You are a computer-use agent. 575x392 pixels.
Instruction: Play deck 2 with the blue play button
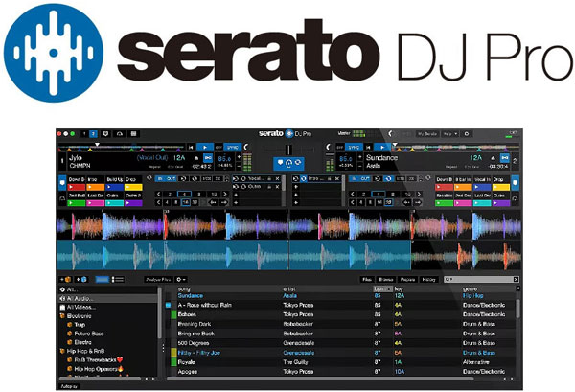[x=382, y=148]
